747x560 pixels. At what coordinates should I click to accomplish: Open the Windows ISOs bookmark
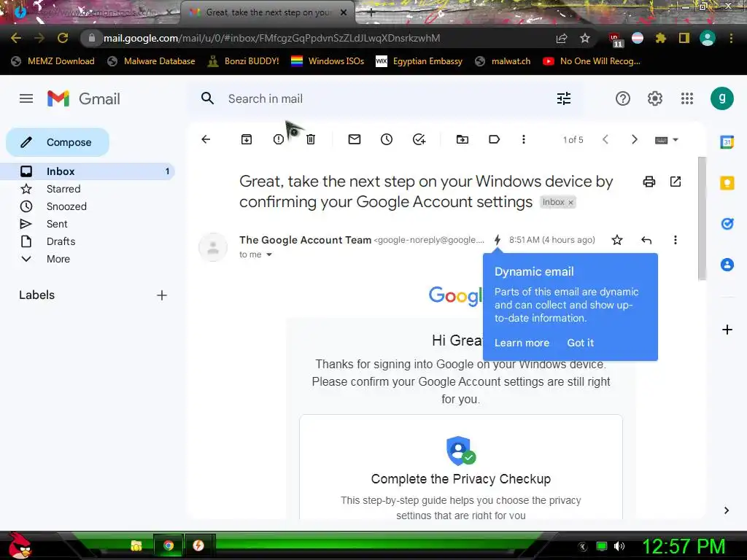click(x=328, y=61)
